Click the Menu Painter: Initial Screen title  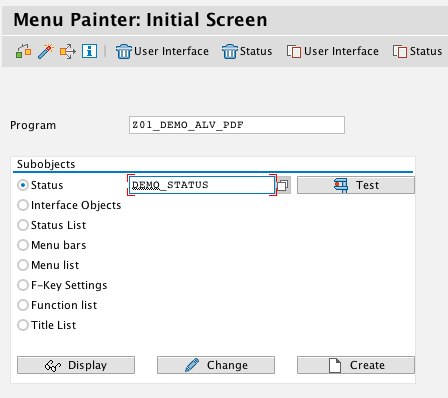click(140, 20)
